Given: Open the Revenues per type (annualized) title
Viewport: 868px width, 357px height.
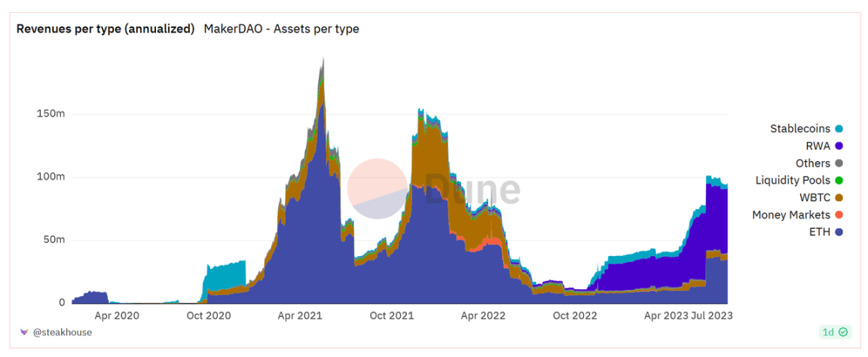Looking at the screenshot, I should (105, 29).
